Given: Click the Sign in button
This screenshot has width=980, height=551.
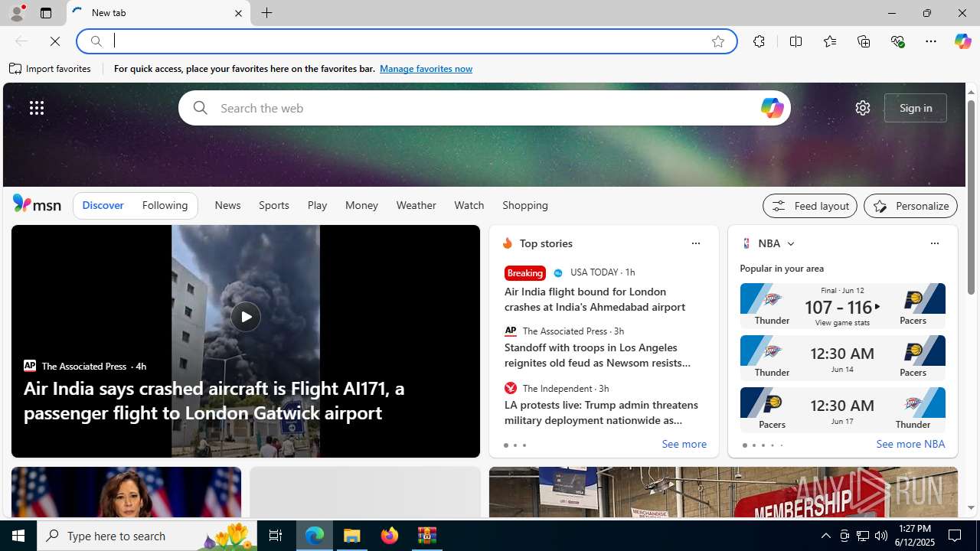Looking at the screenshot, I should [916, 108].
